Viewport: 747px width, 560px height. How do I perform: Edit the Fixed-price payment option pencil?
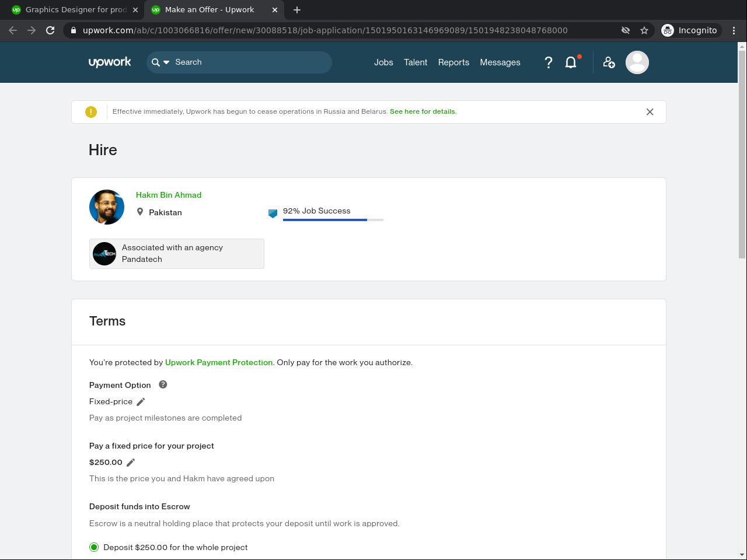141,402
